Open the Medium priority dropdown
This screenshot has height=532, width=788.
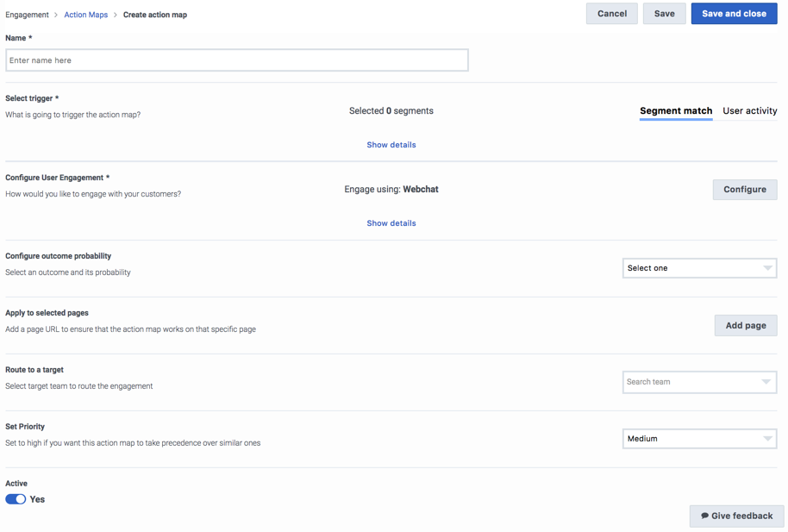[x=699, y=439]
